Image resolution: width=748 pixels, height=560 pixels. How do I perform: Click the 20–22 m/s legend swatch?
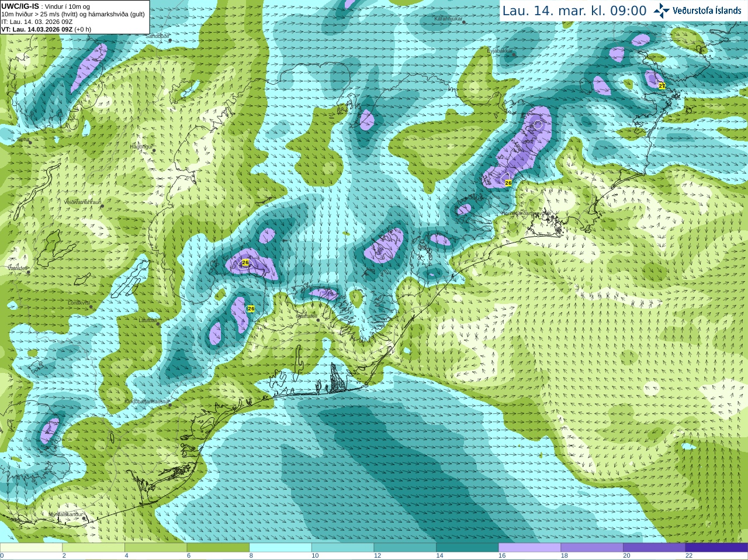click(654, 548)
